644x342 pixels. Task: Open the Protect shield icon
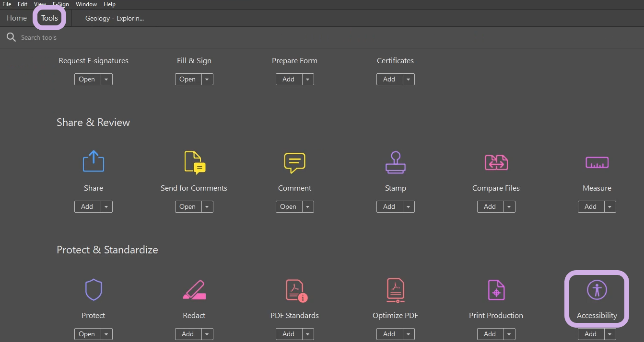tap(94, 290)
